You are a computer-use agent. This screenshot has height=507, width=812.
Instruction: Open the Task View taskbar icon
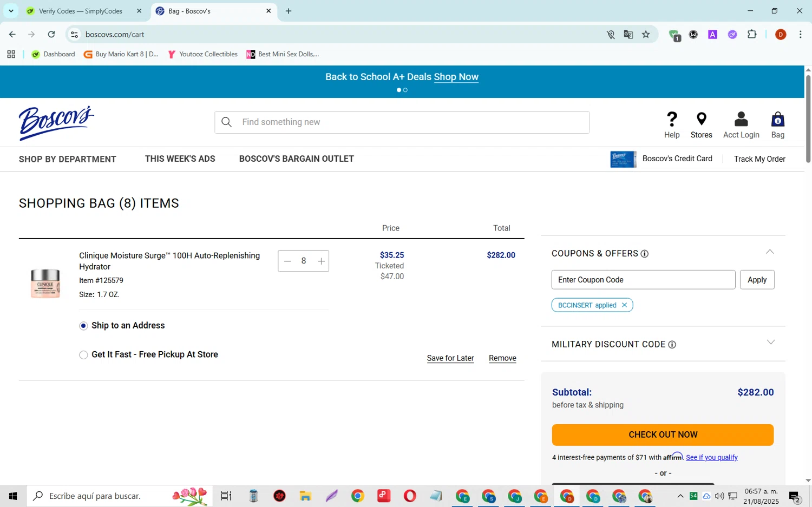coord(226,496)
